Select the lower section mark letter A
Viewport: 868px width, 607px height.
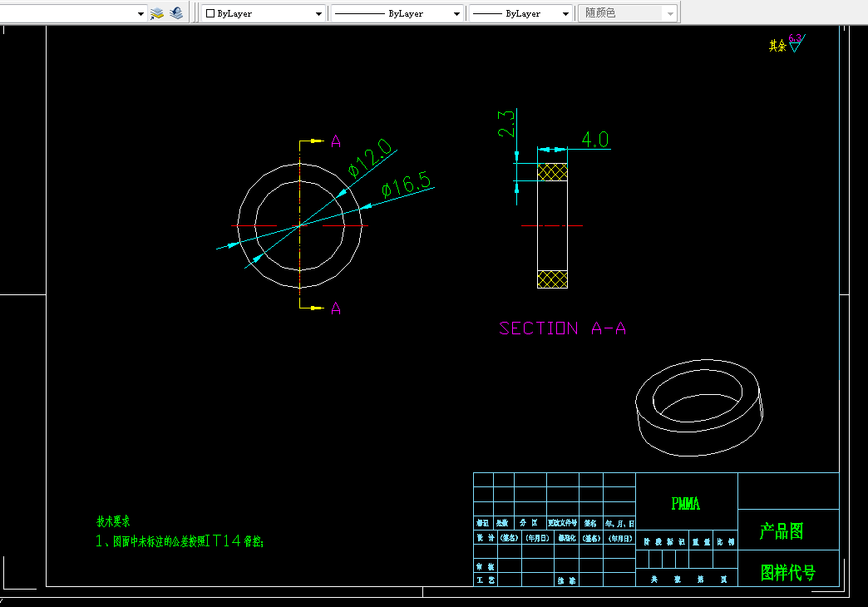tap(335, 308)
